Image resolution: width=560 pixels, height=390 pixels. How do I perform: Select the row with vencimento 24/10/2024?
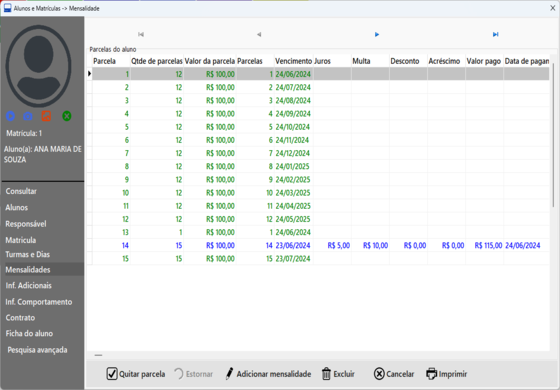(319, 127)
